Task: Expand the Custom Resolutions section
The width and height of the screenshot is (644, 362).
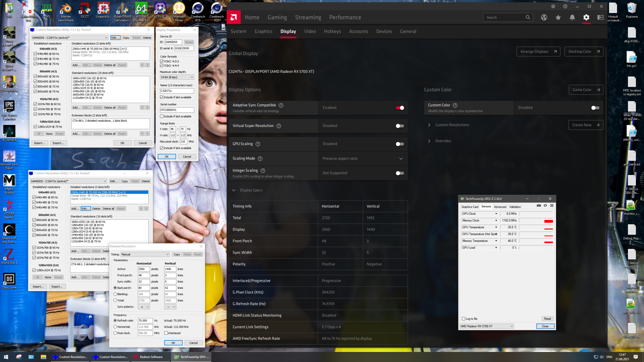Action: [452, 125]
